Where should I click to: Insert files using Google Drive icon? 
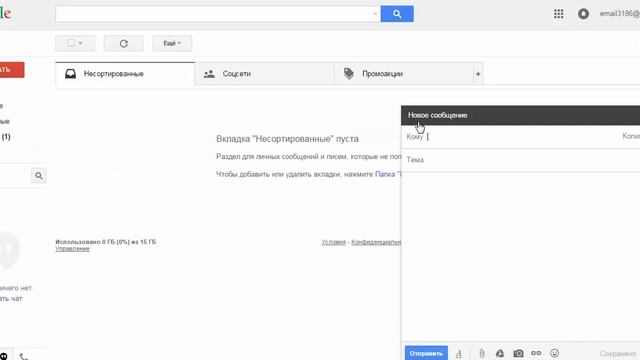500,353
